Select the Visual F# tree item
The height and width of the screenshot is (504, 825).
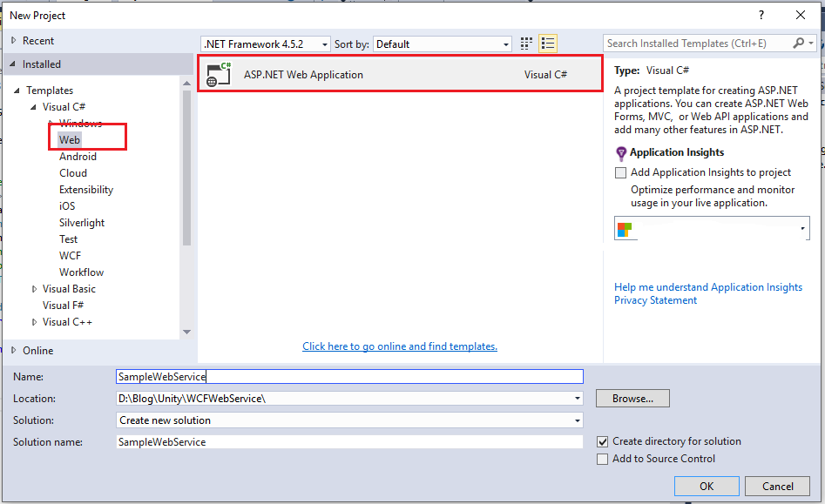63,306
